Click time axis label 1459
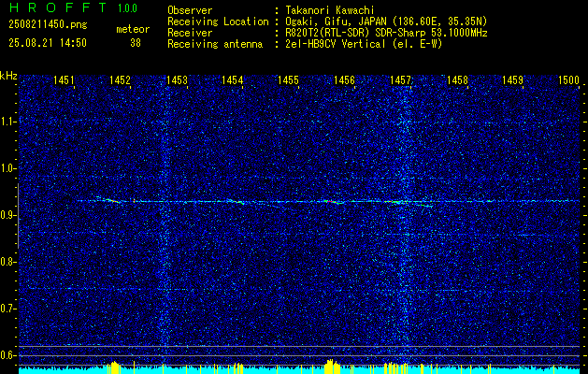 (x=513, y=79)
